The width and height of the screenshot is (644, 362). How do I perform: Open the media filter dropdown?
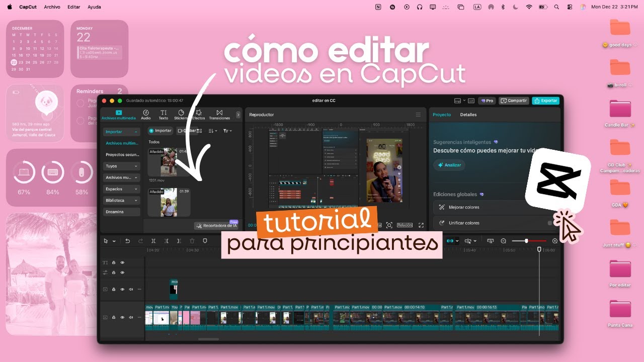[x=227, y=131]
